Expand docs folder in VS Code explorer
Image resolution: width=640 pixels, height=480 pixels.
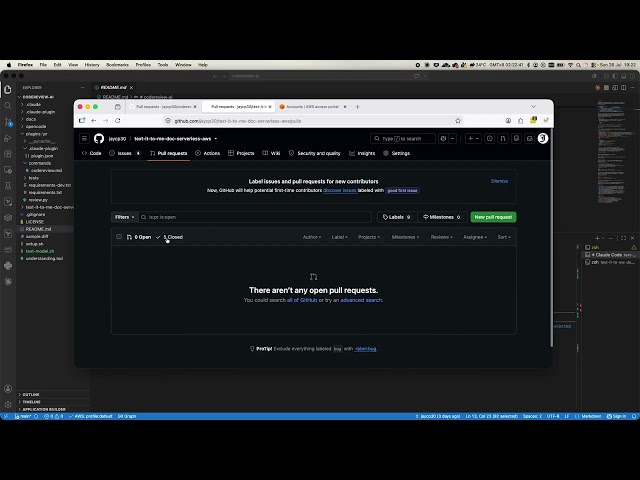(31, 119)
